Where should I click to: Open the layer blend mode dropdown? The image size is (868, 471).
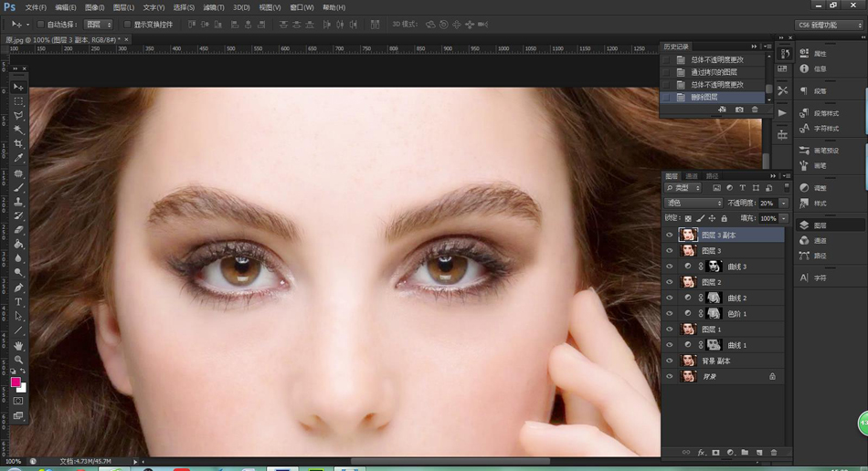click(693, 203)
